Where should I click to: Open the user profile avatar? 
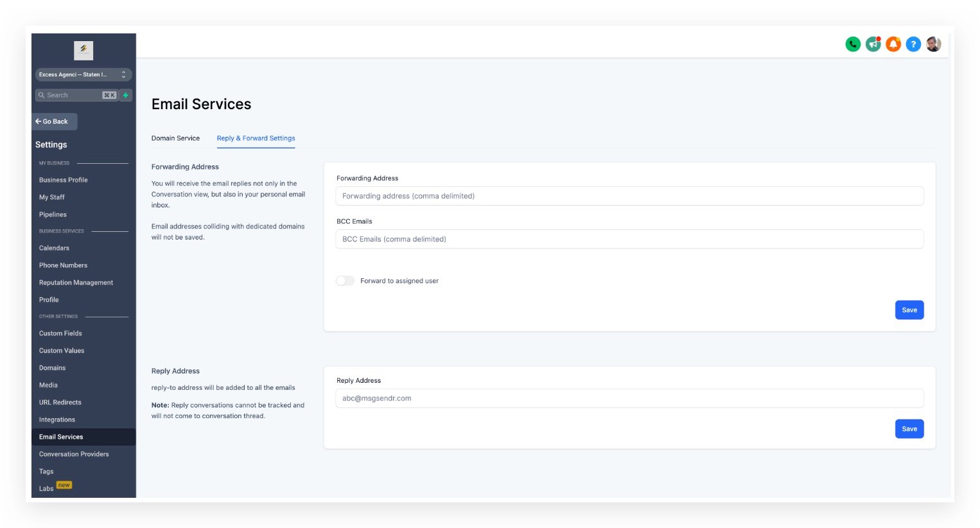tap(933, 44)
